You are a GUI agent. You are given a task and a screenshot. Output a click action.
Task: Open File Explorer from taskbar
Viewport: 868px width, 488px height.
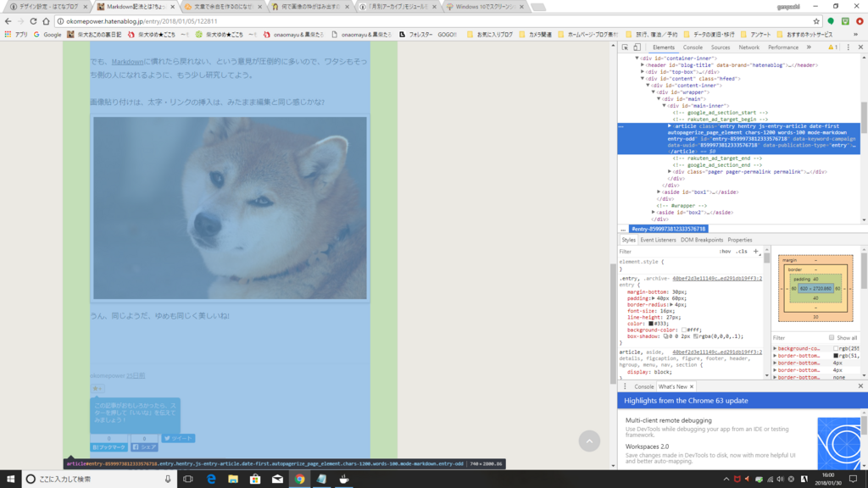click(x=233, y=480)
